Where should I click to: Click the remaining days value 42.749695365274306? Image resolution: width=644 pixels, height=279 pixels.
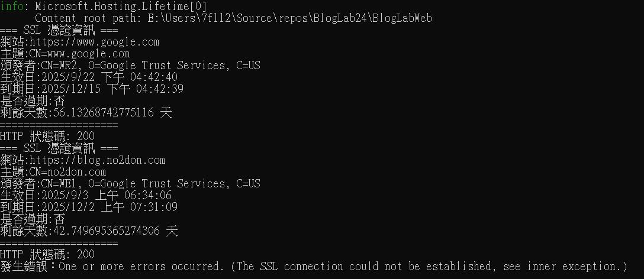pyautogui.click(x=107, y=231)
